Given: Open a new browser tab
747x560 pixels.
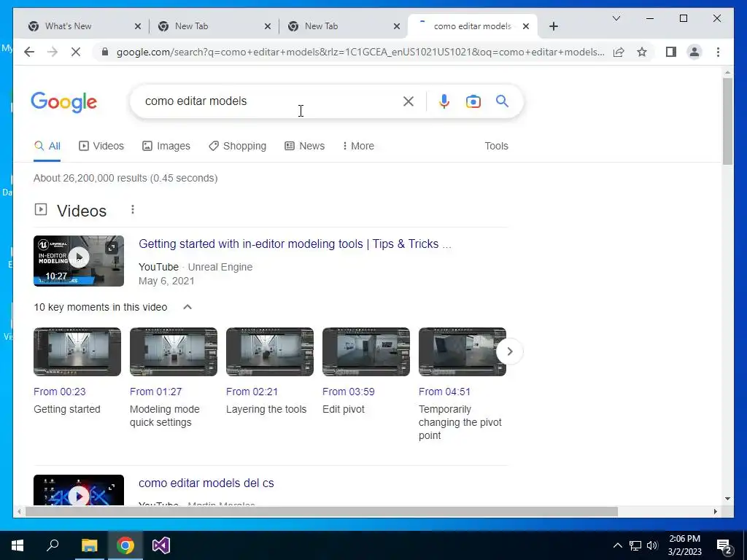Looking at the screenshot, I should tap(553, 26).
